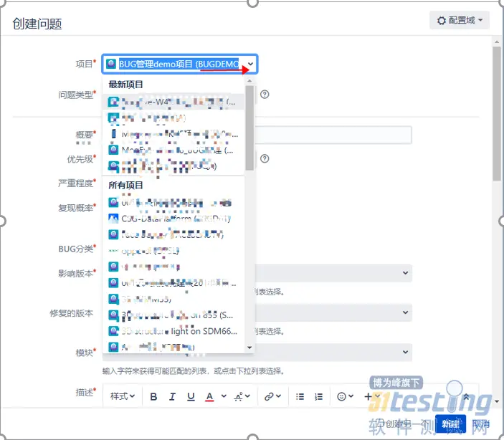504x440 pixels.
Task: Click the mountain avatar of CSG-DataPlatform project
Action: point(113,219)
